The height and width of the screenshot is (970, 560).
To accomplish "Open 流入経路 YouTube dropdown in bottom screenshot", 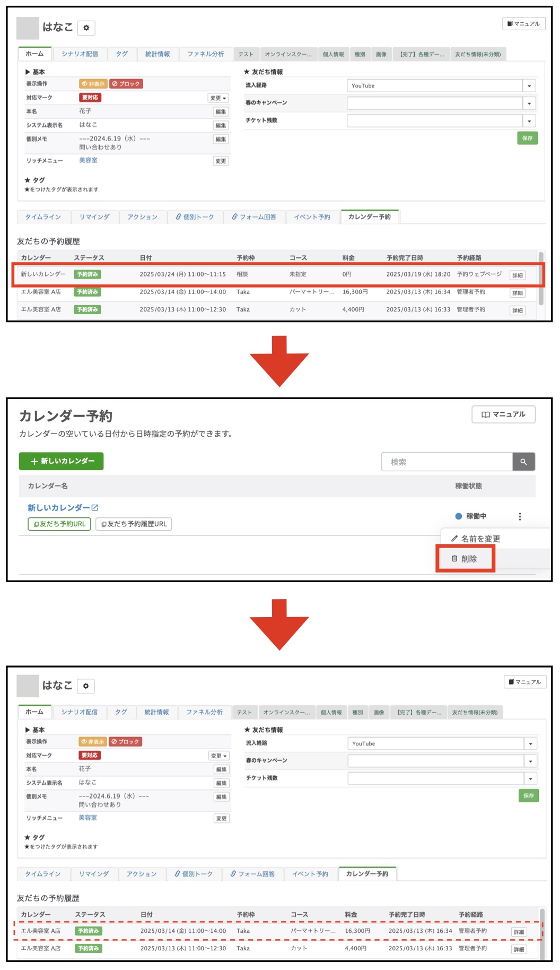I will 442,744.
